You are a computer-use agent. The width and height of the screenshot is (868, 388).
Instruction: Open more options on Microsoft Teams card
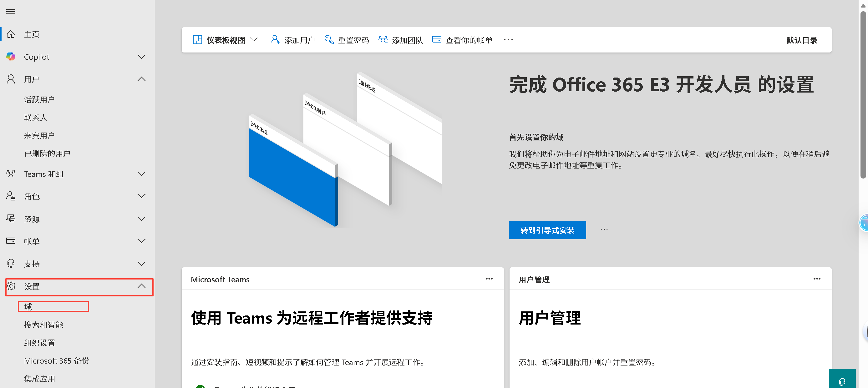click(489, 279)
